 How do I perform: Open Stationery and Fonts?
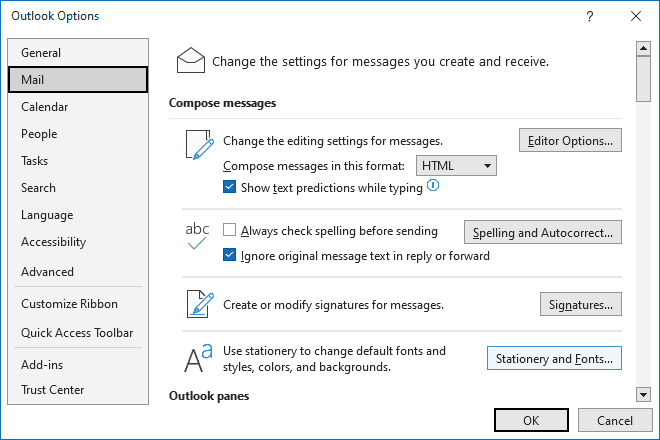(x=554, y=358)
